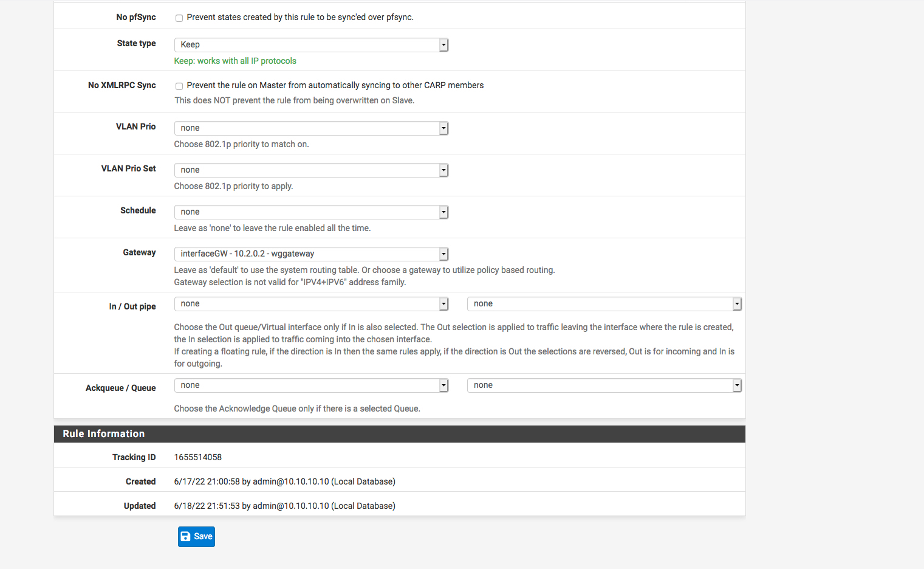Click the Schedule label

(138, 210)
